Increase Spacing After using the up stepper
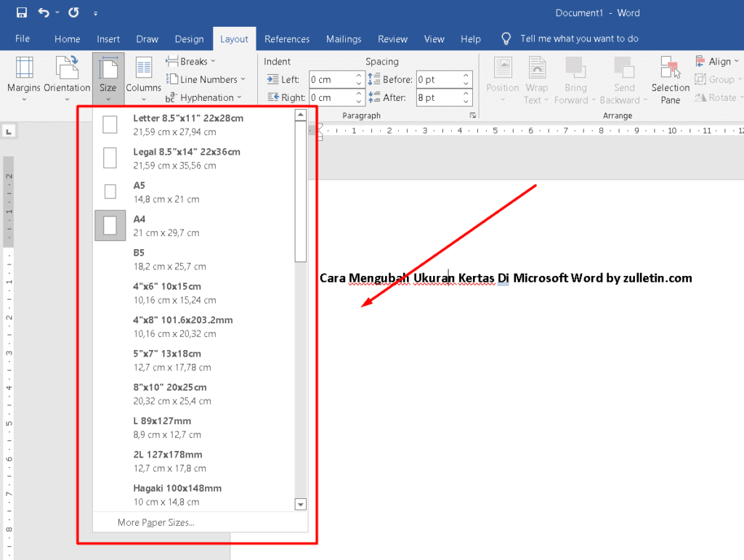The height and width of the screenshot is (560, 744). [x=467, y=93]
